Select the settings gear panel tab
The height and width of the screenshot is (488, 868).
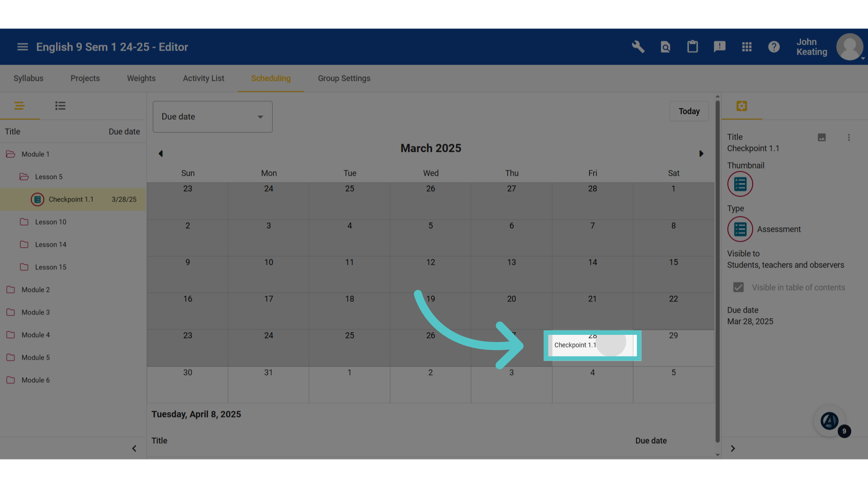(741, 106)
